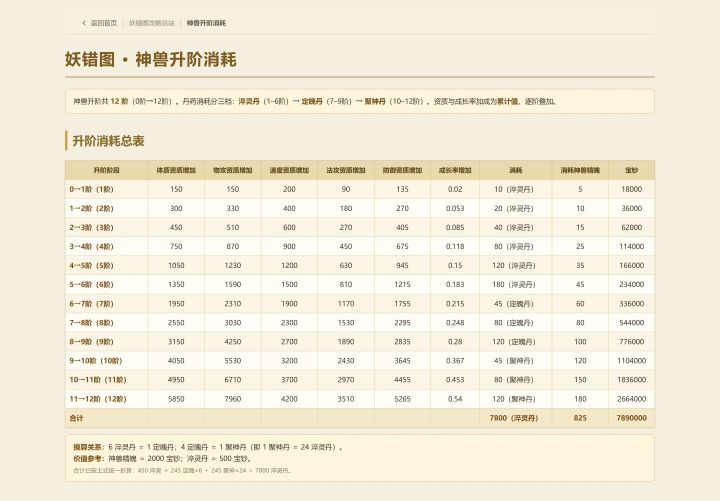The height and width of the screenshot is (501, 720).
Task: Open 妖错图攻略总站 breadcrumb link
Action: [152, 23]
